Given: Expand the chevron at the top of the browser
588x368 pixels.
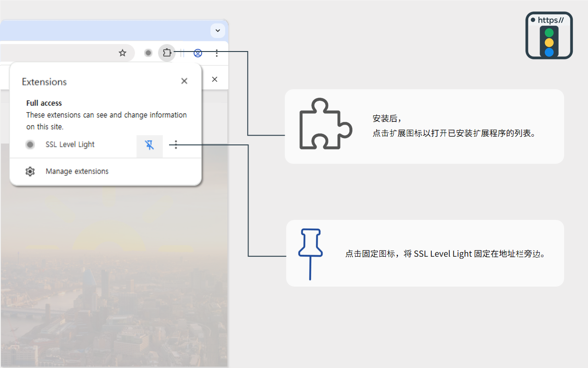Looking at the screenshot, I should point(217,30).
